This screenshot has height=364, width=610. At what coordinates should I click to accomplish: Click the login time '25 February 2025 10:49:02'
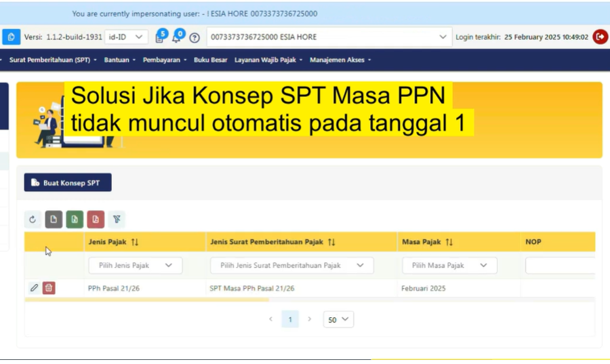pos(546,37)
